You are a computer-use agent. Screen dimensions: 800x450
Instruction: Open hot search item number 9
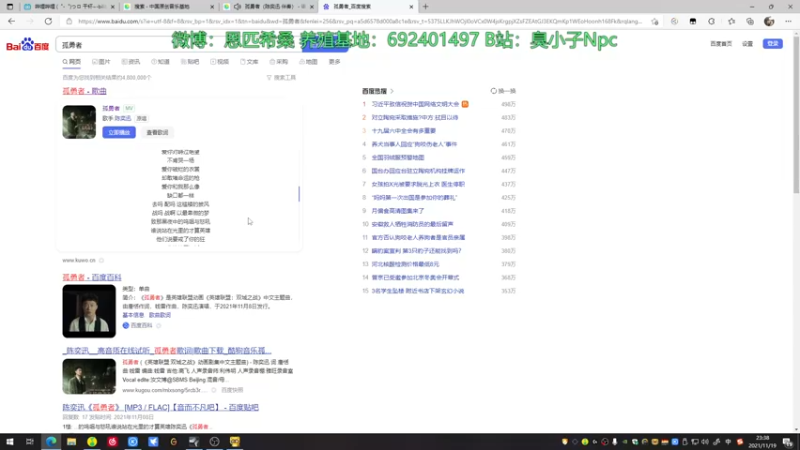pos(398,211)
